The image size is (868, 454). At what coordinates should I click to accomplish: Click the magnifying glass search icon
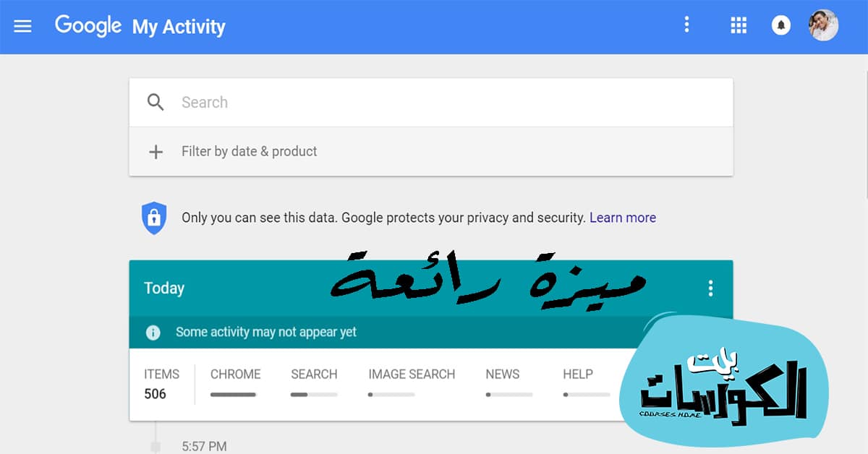pos(156,102)
